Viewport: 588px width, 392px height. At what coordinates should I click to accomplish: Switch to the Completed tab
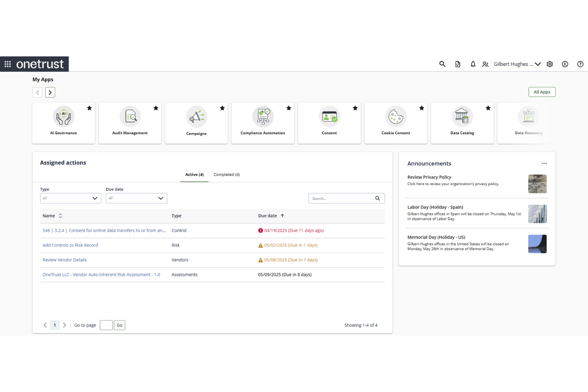coord(226,174)
